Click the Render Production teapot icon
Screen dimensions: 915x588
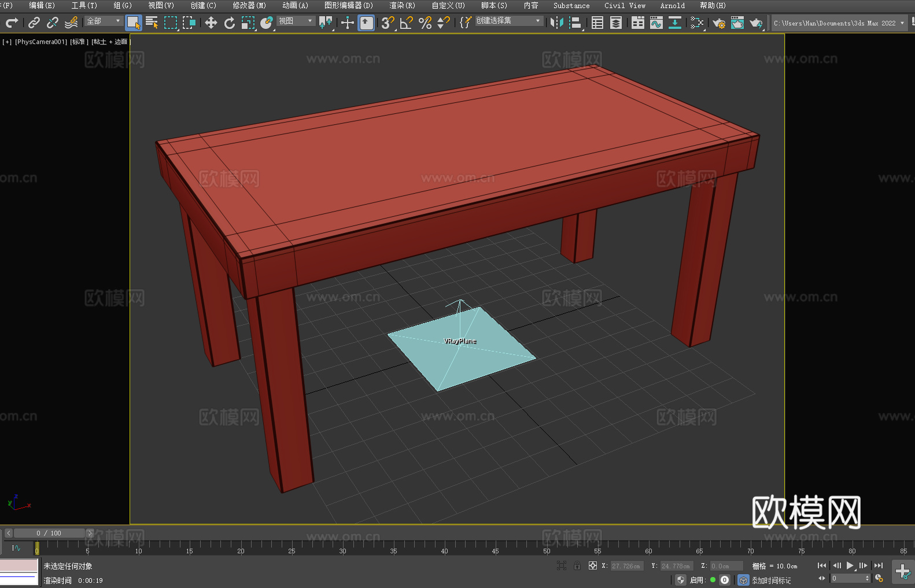756,23
